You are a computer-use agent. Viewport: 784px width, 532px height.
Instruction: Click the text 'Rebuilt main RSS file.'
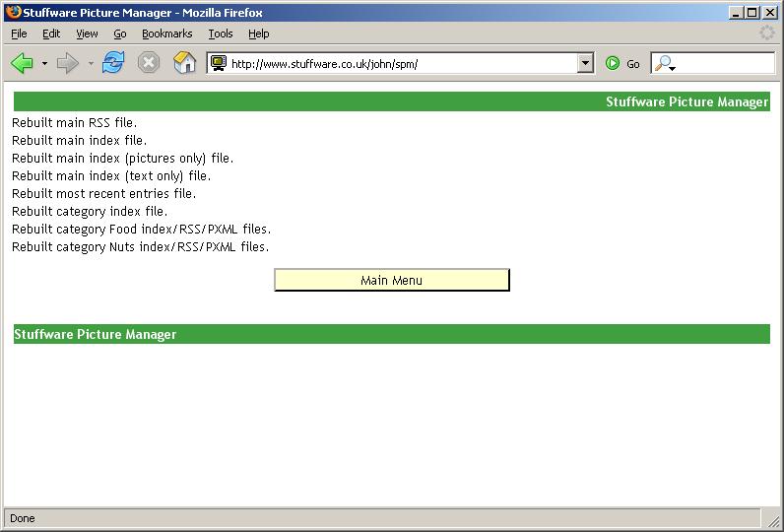pos(74,122)
